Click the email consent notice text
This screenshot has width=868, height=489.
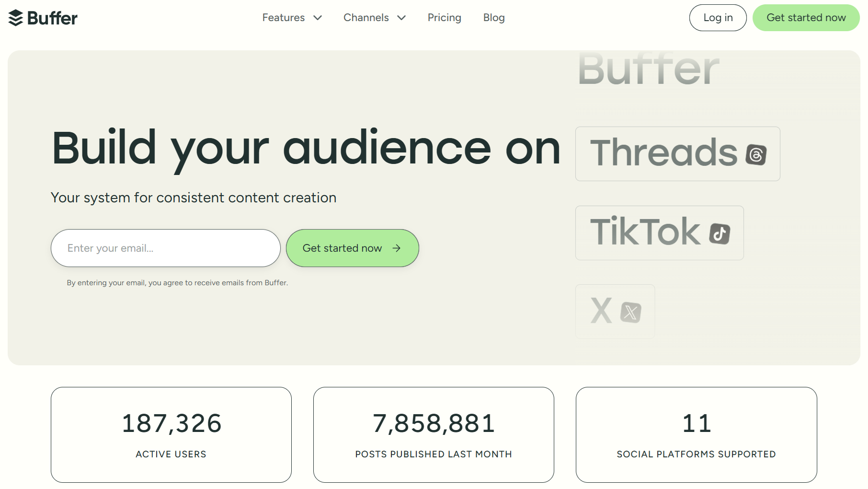(177, 283)
